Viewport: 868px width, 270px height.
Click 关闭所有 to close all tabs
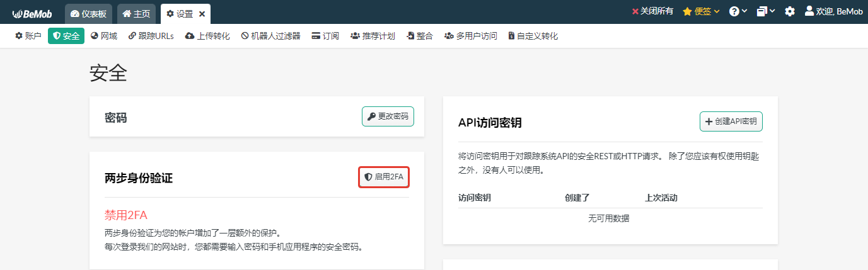point(652,12)
